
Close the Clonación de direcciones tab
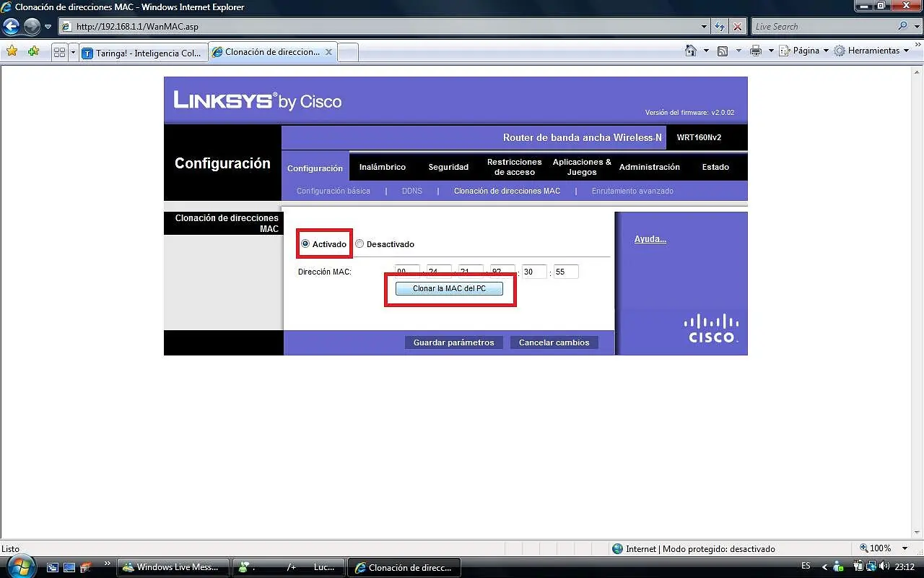pyautogui.click(x=329, y=52)
